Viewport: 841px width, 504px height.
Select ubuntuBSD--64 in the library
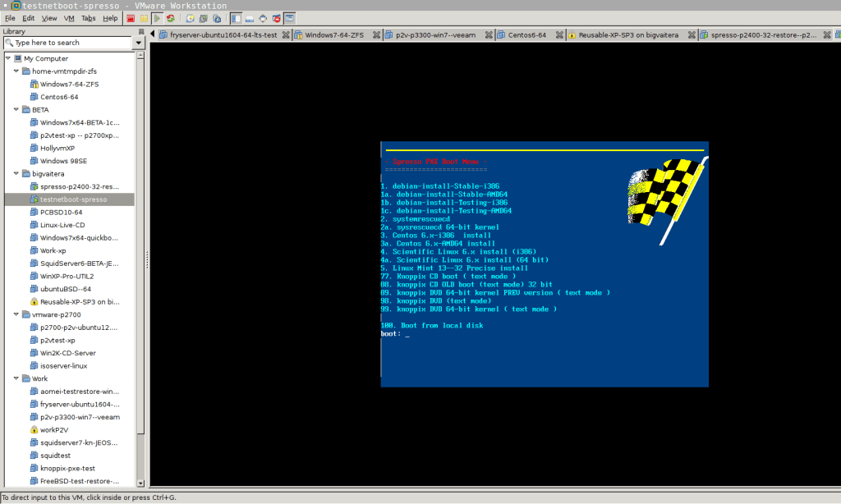(x=66, y=289)
